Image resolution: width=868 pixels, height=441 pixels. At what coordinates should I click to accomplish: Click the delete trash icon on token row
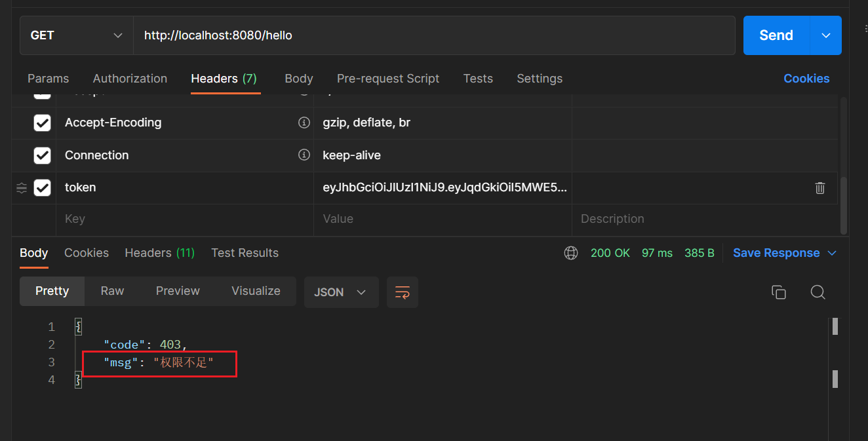tap(819, 188)
